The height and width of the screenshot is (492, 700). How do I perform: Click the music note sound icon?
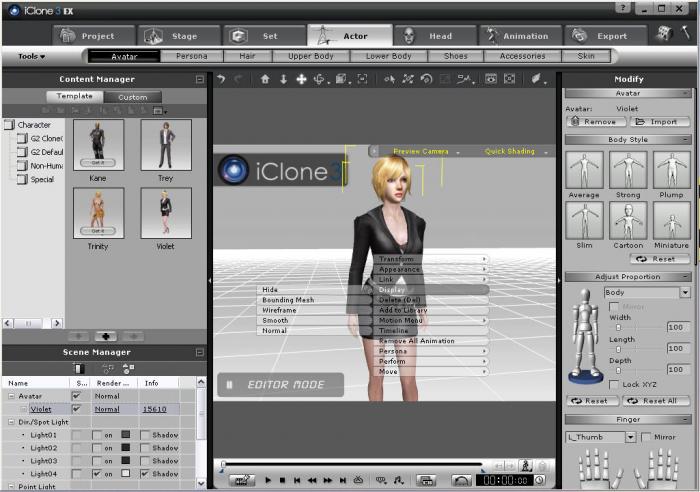tap(398, 480)
